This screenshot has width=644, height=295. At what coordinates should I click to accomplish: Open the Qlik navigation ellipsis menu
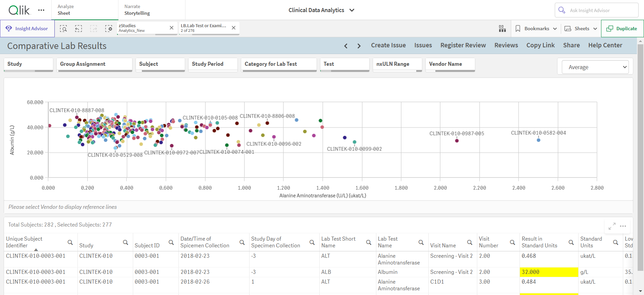click(x=41, y=10)
